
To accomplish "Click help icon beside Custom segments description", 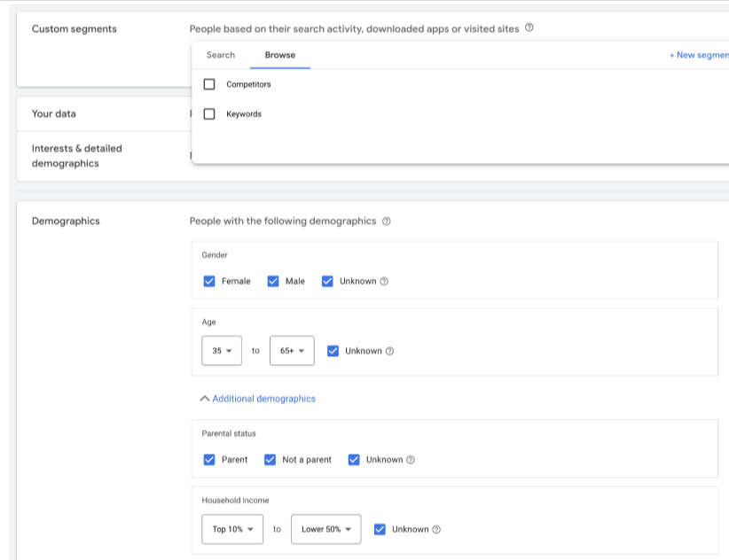I will pyautogui.click(x=529, y=28).
